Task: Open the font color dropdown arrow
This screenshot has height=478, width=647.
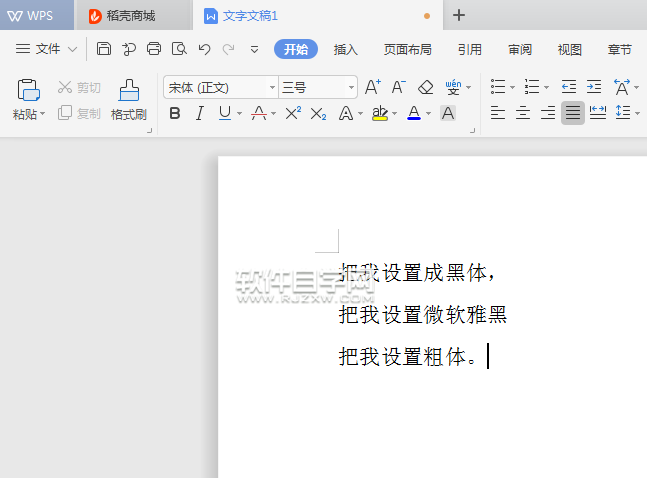Action: coord(428,114)
